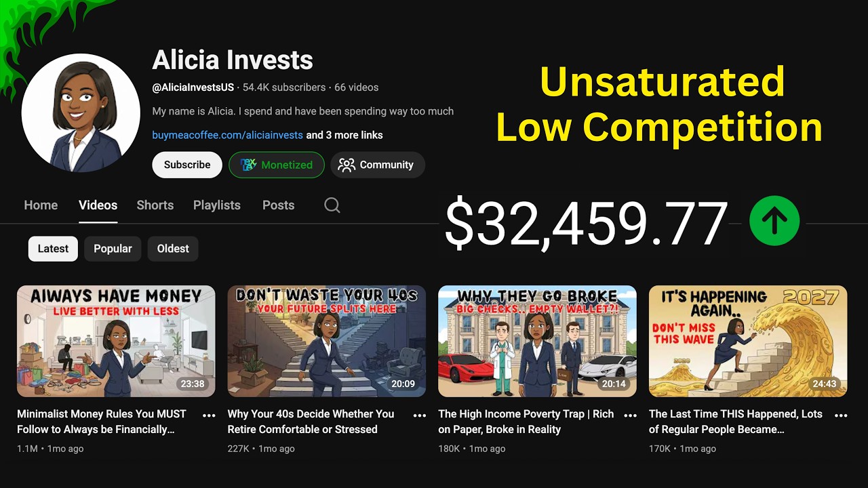Open the Community button
Screen dimensions: 868x488
[378, 165]
